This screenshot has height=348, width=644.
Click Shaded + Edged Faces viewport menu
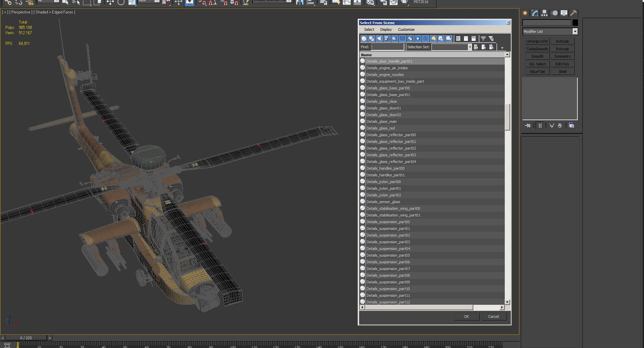pos(55,12)
